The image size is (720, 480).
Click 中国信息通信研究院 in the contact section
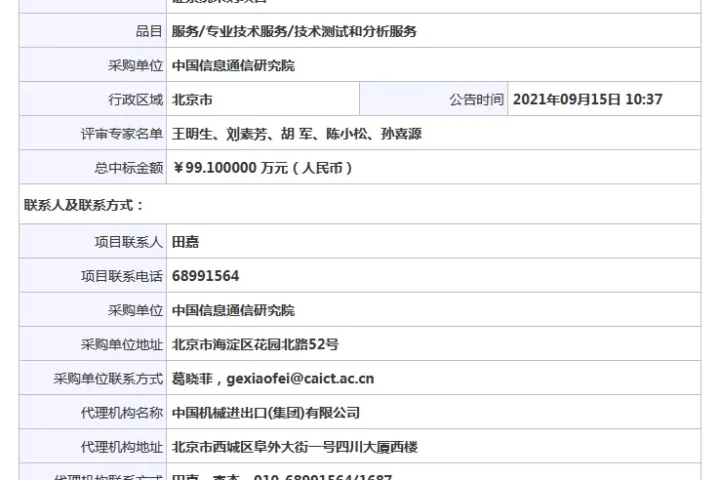point(233,311)
